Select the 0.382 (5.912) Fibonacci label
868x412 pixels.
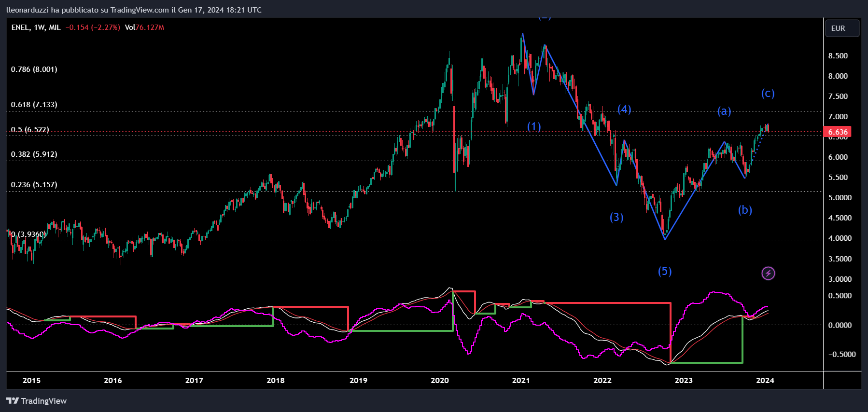click(34, 154)
